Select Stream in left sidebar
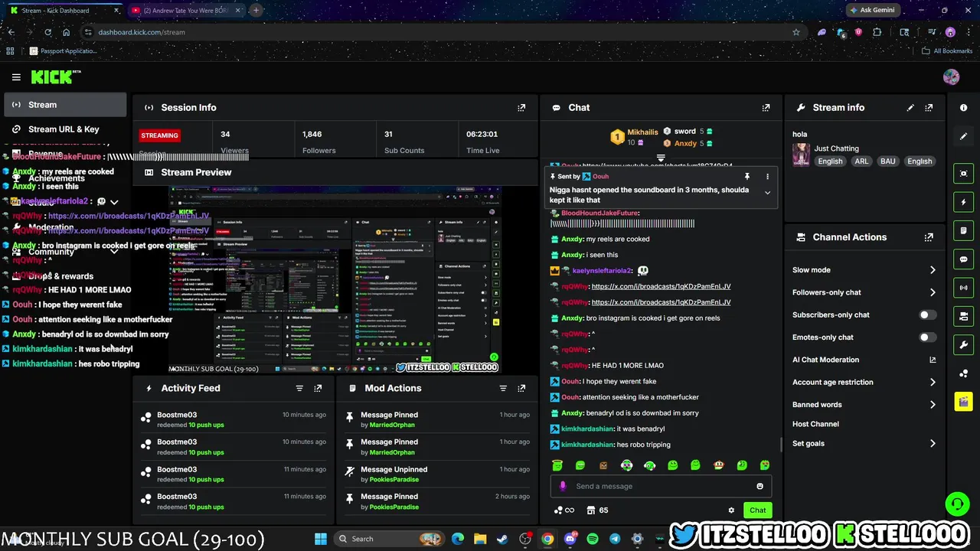 click(65, 105)
